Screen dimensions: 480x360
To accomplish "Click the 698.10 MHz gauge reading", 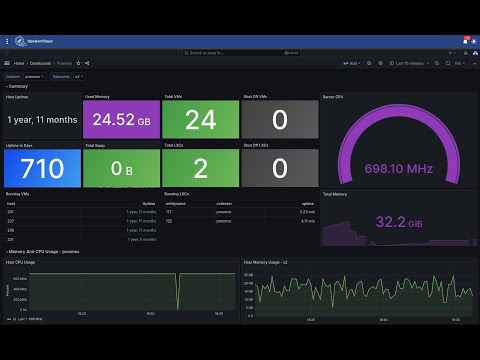I will click(399, 169).
